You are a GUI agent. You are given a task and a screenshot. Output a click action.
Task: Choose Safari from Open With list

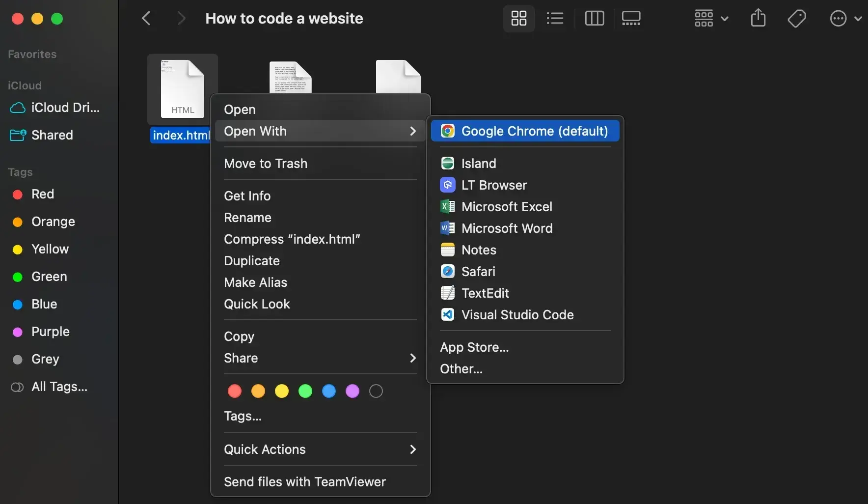pyautogui.click(x=478, y=272)
